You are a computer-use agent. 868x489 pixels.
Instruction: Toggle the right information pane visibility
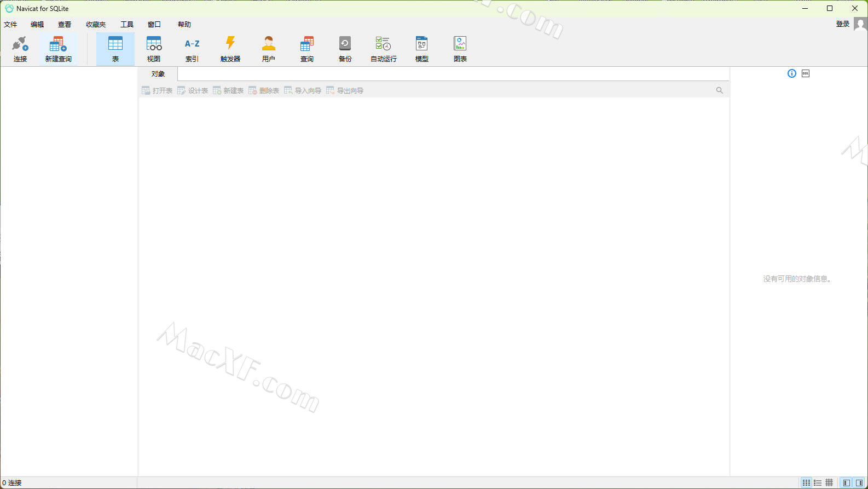859,482
